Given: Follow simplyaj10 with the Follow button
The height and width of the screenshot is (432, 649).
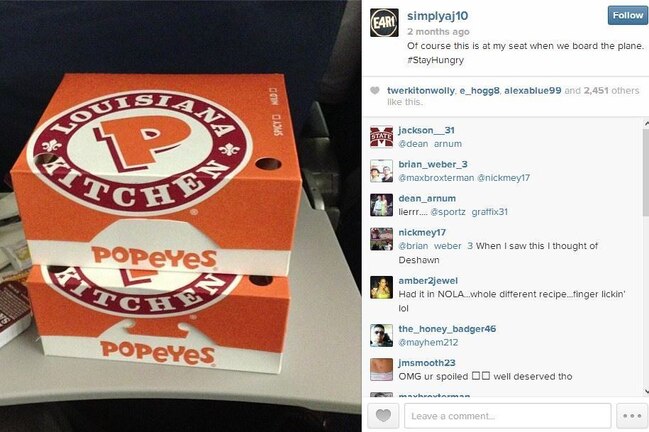Looking at the screenshot, I should 627,15.
